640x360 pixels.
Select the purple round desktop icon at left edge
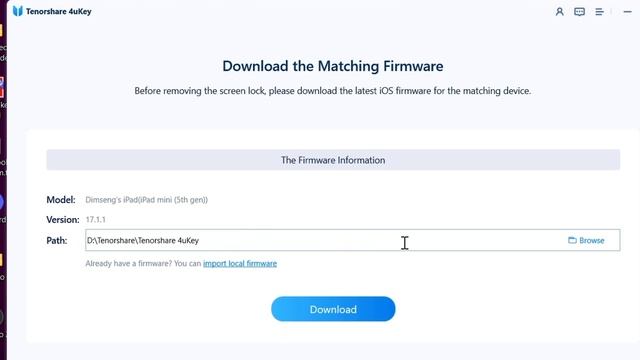1,202
